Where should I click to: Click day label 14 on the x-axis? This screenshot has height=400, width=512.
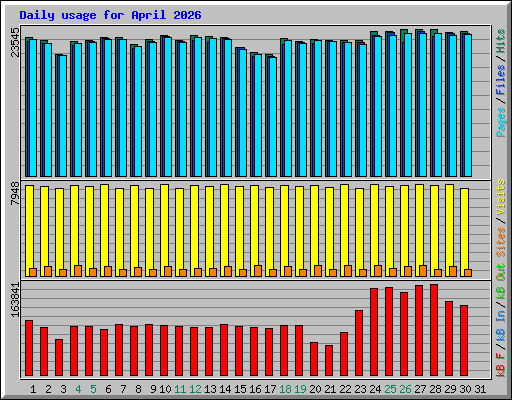coord(225,389)
